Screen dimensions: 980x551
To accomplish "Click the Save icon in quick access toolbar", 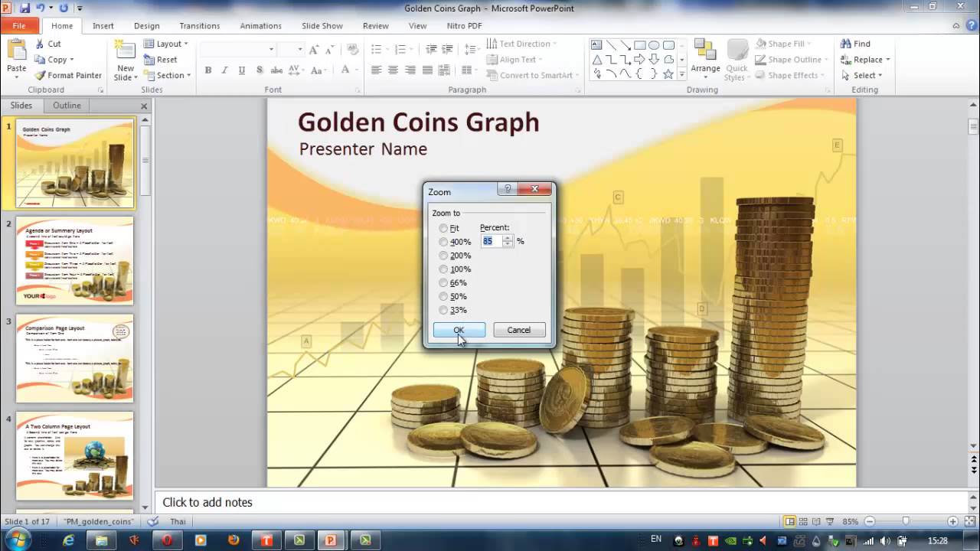I will tap(25, 8).
